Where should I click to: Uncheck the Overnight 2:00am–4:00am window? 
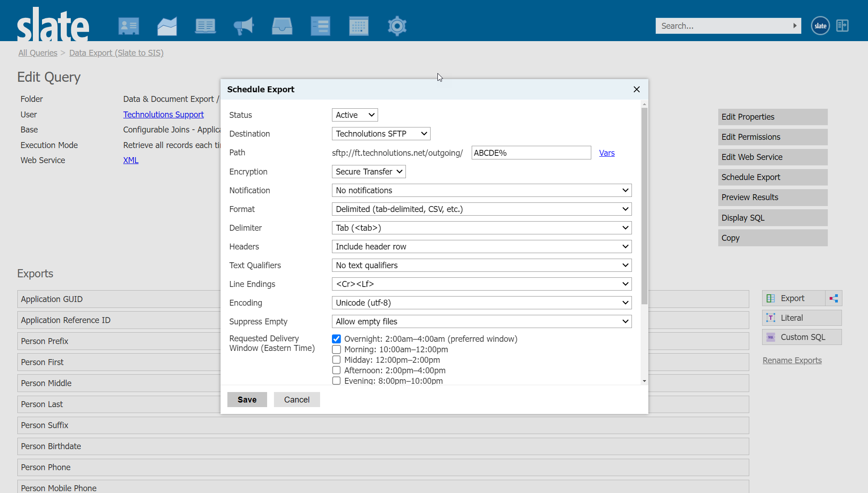337,339
